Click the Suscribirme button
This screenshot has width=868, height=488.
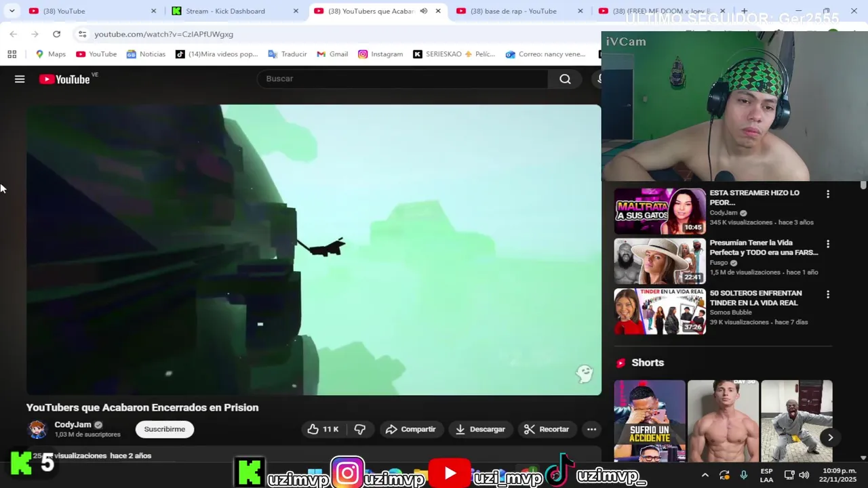coord(164,429)
